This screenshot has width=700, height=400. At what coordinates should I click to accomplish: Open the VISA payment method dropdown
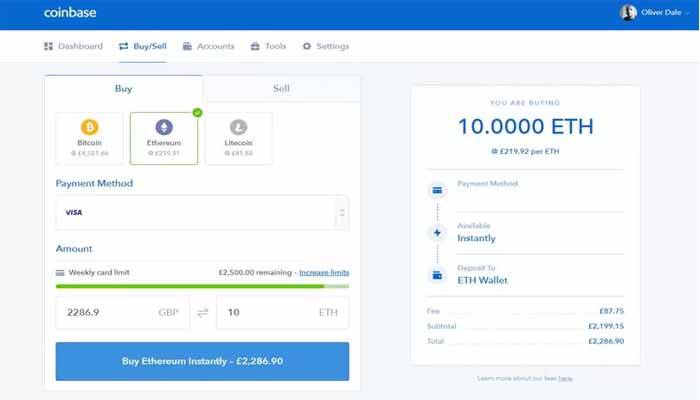coord(202,212)
